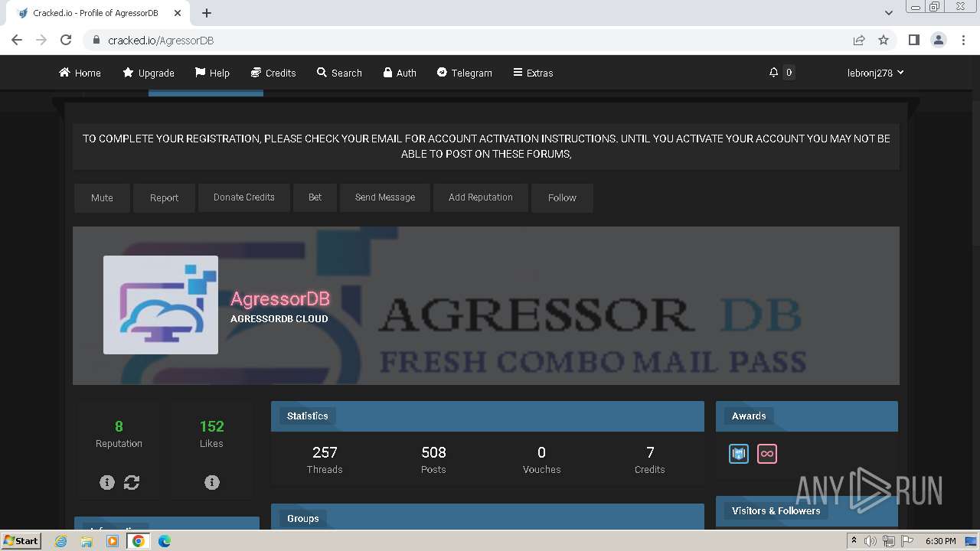Click the 7 Credits count

(650, 452)
